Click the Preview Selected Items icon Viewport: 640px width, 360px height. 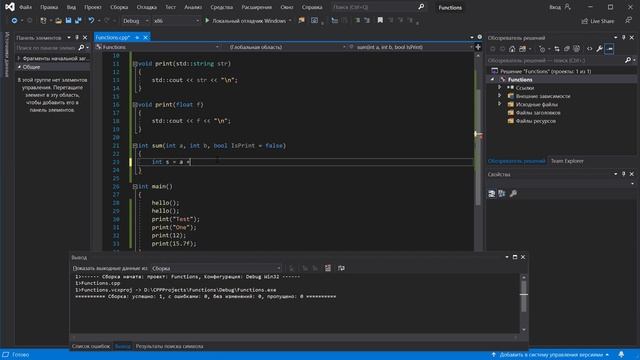click(x=609, y=49)
